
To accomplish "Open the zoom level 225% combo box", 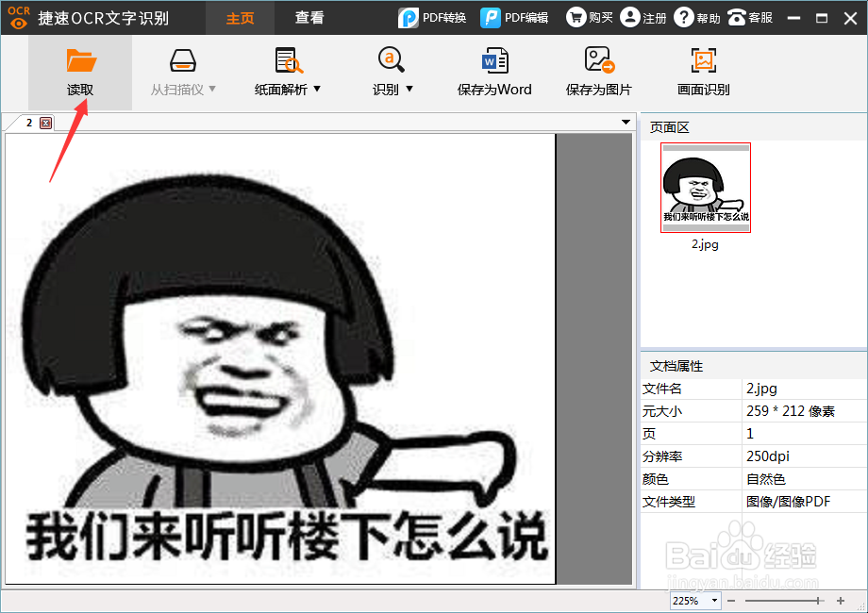I will click(x=694, y=600).
